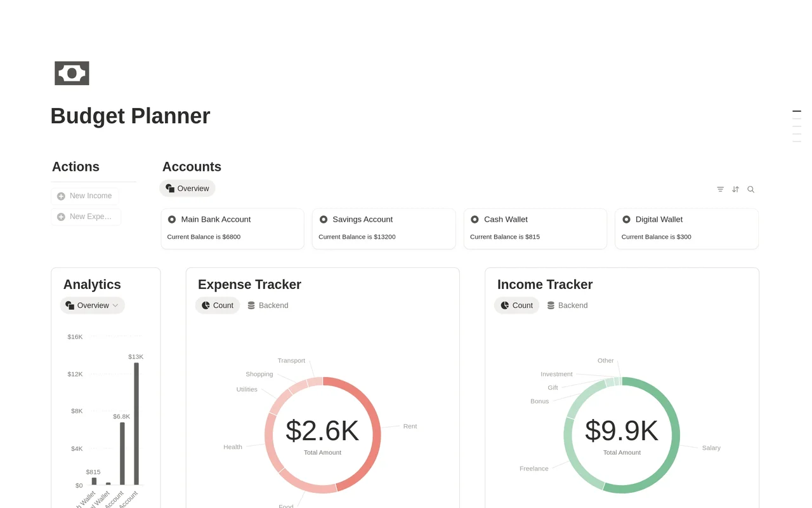Click the Cash Wallet circle icon
Viewport: 812px width, 508px height.
(475, 219)
